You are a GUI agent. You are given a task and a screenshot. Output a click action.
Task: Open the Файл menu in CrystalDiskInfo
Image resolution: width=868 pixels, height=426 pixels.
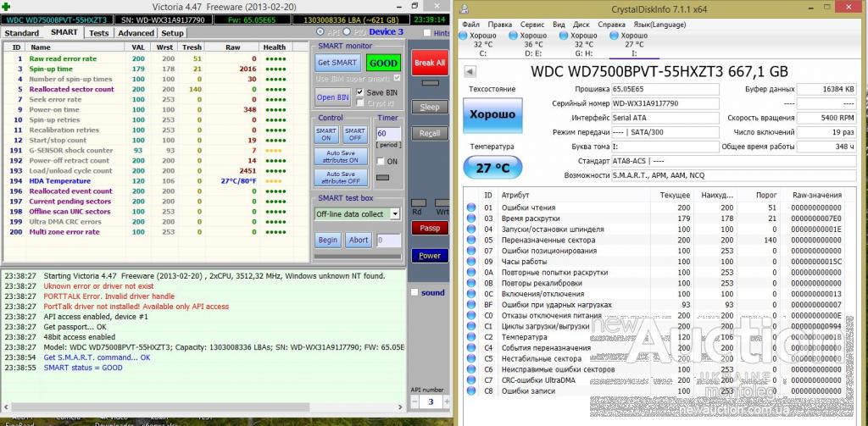[x=470, y=25]
